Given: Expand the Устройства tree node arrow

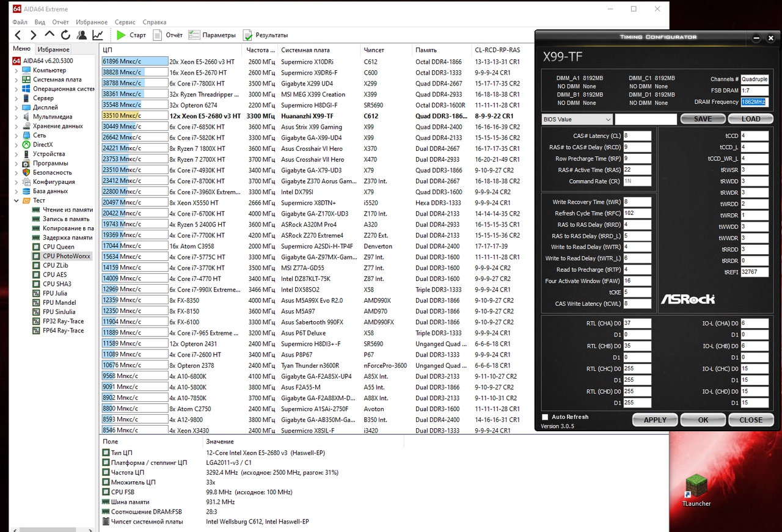Looking at the screenshot, I should [16, 154].
